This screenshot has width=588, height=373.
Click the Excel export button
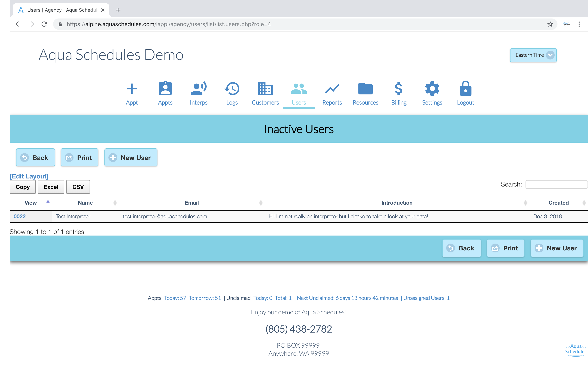pos(51,187)
